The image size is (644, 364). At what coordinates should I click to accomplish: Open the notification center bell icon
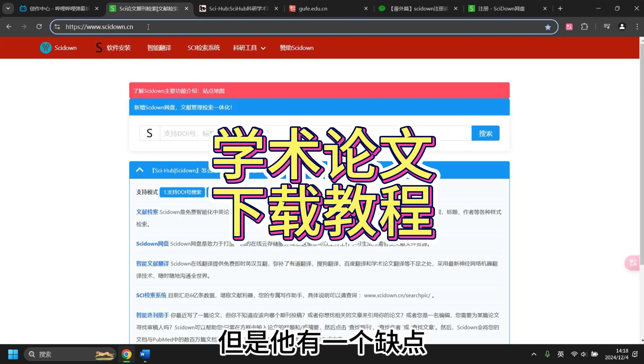click(635, 354)
